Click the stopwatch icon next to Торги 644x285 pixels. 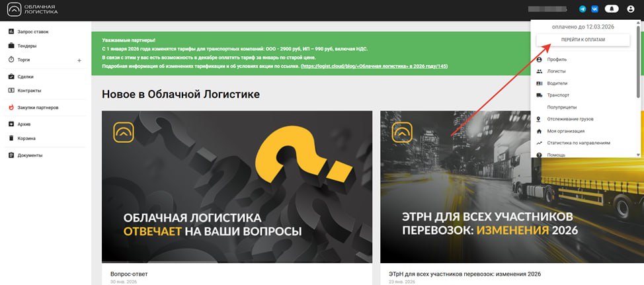coord(11,60)
